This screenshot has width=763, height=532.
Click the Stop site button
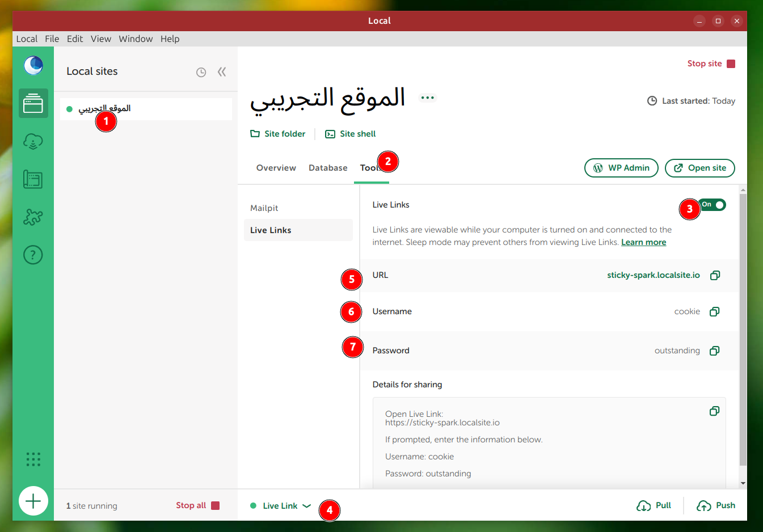(711, 64)
